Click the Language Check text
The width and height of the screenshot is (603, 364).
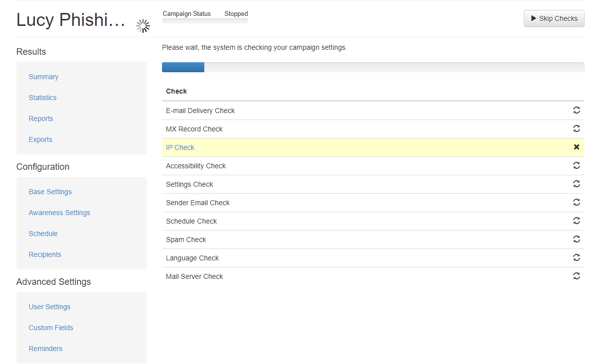pos(192,258)
